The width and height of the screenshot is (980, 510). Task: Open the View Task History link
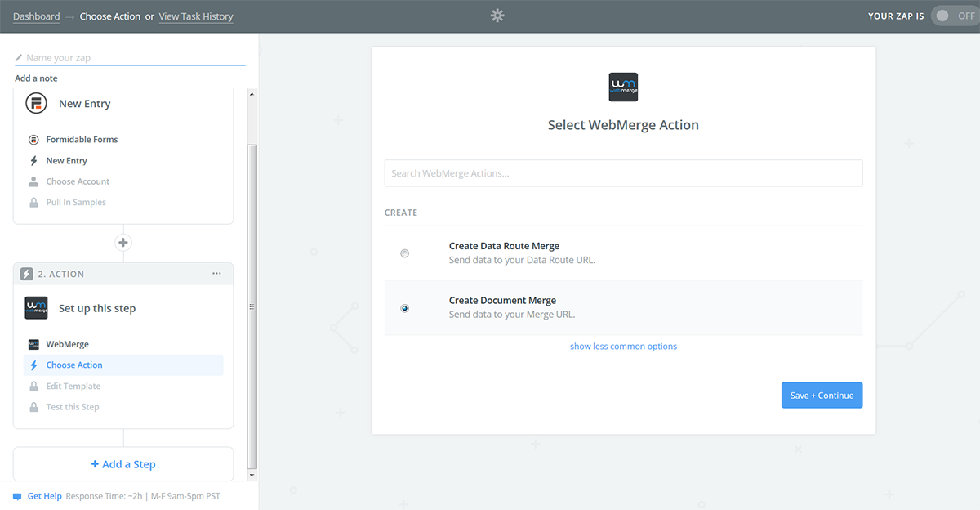tap(196, 16)
